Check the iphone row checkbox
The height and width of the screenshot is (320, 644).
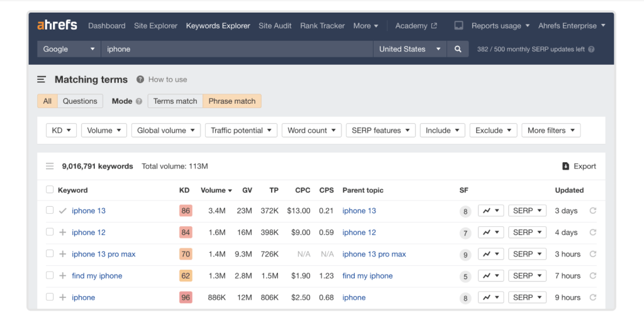pyautogui.click(x=50, y=297)
